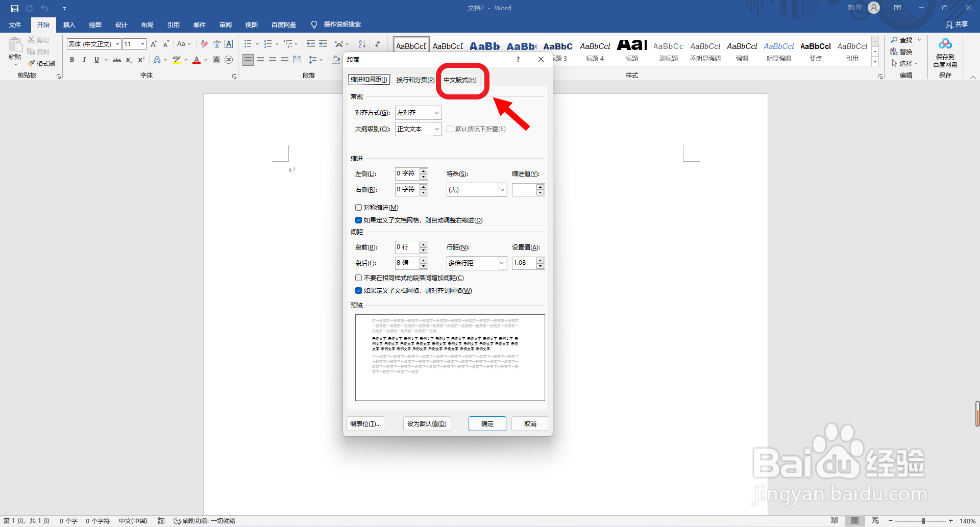Click the 设为默认值 button

(x=427, y=424)
